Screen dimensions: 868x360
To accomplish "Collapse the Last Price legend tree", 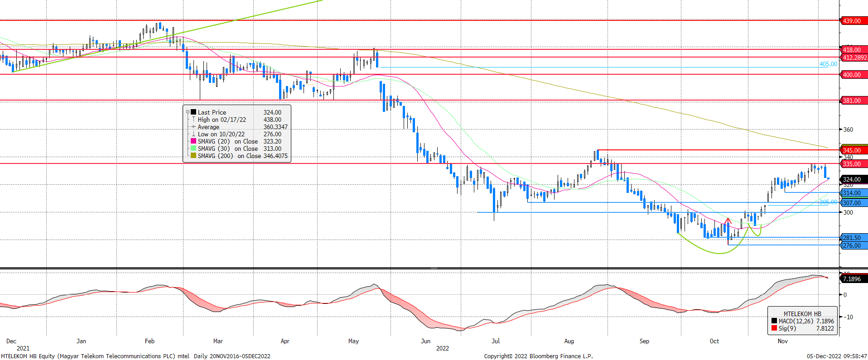I will pyautogui.click(x=188, y=112).
